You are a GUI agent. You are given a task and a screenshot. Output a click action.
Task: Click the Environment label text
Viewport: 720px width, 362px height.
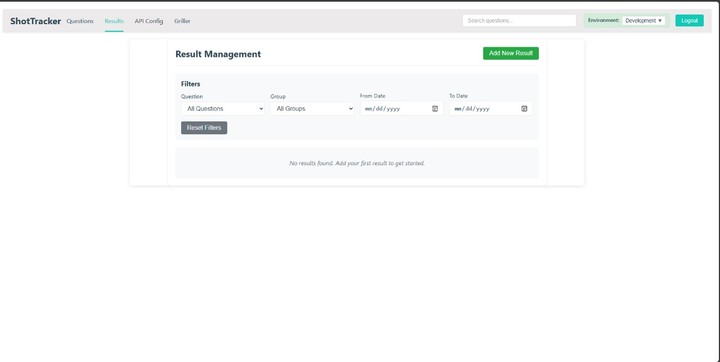(603, 21)
